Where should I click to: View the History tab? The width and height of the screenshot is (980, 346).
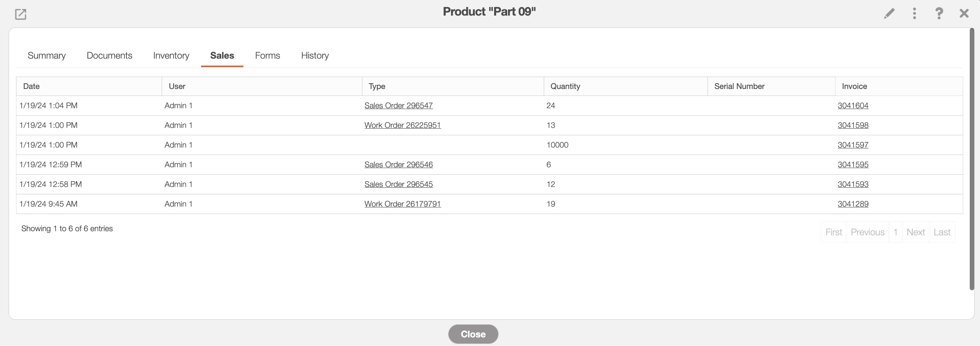pyautogui.click(x=315, y=55)
